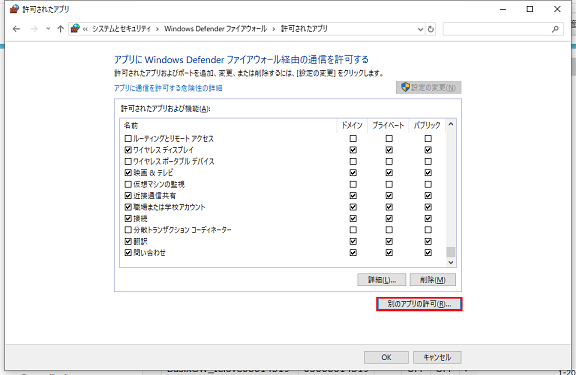Click the search magnifier icon
The image size is (576, 375).
[555, 29]
